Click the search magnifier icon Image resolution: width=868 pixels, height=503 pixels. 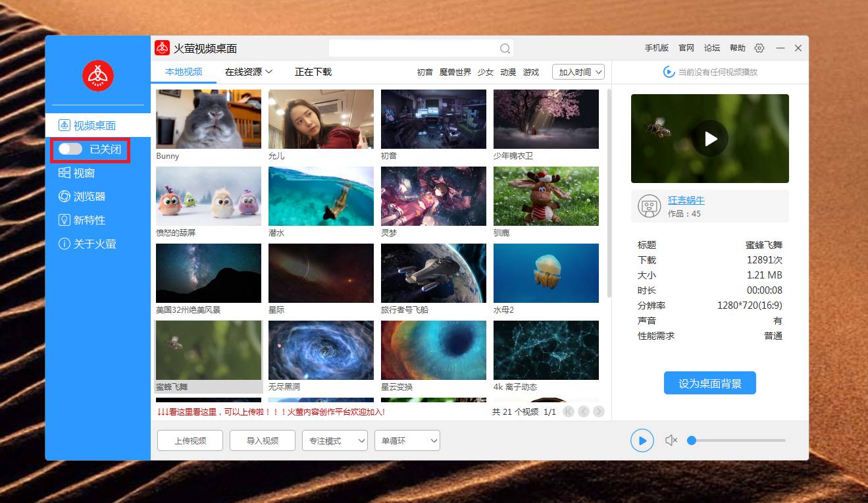coord(505,49)
